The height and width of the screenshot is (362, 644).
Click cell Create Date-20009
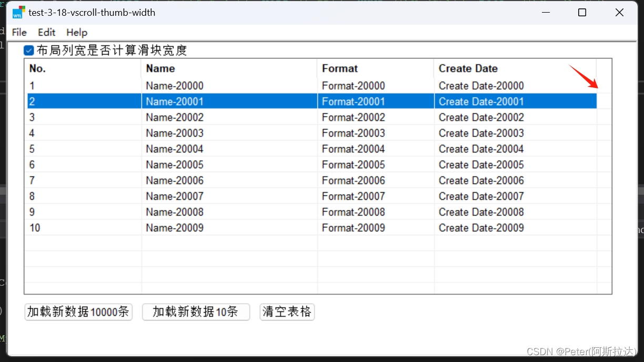click(516, 228)
